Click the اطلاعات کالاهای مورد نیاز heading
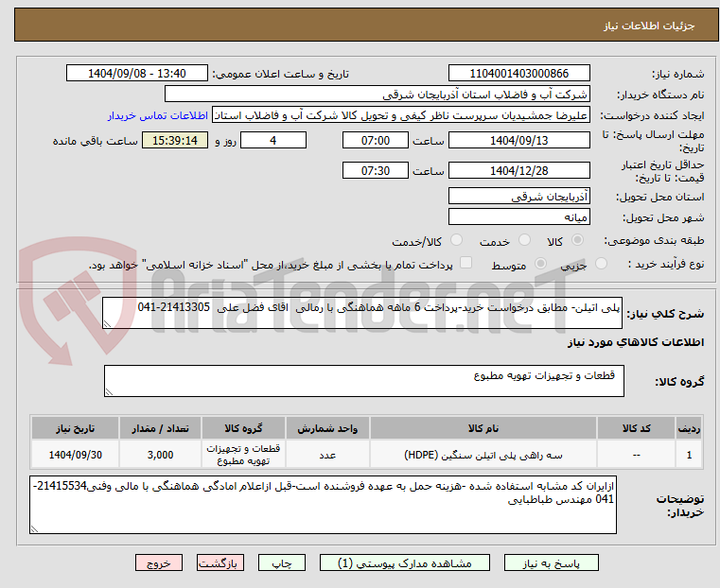 pos(636,342)
